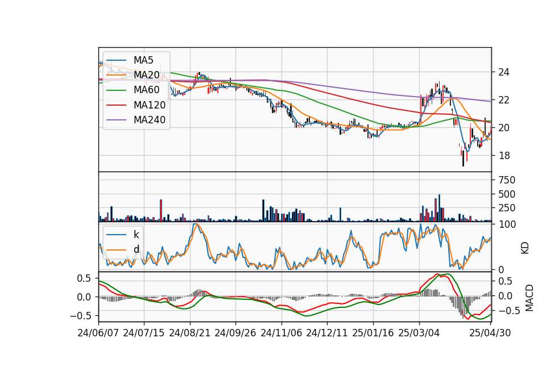Click the MA120 legend label

pos(150,105)
